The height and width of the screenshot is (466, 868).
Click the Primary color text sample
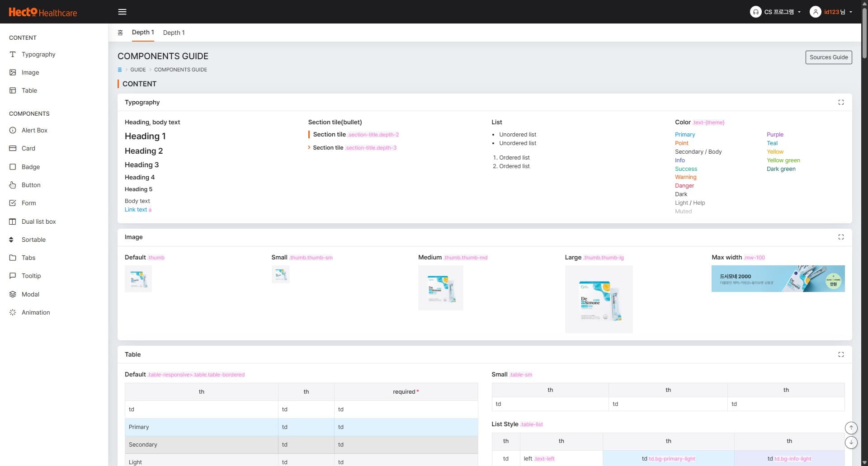pyautogui.click(x=685, y=135)
